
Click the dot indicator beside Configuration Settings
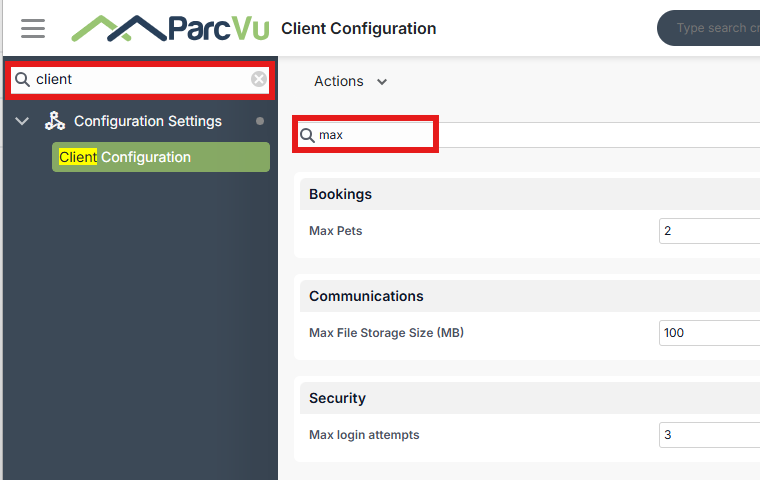[x=260, y=121]
